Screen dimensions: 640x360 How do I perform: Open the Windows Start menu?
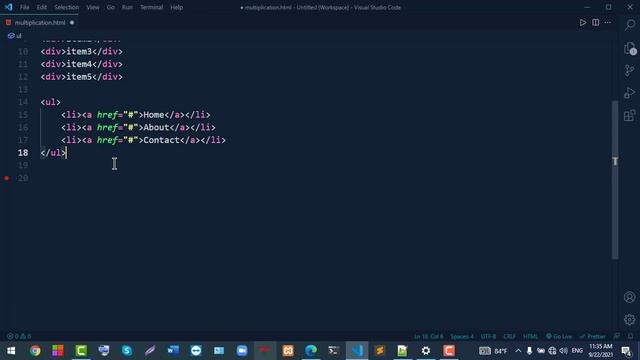click(11, 351)
